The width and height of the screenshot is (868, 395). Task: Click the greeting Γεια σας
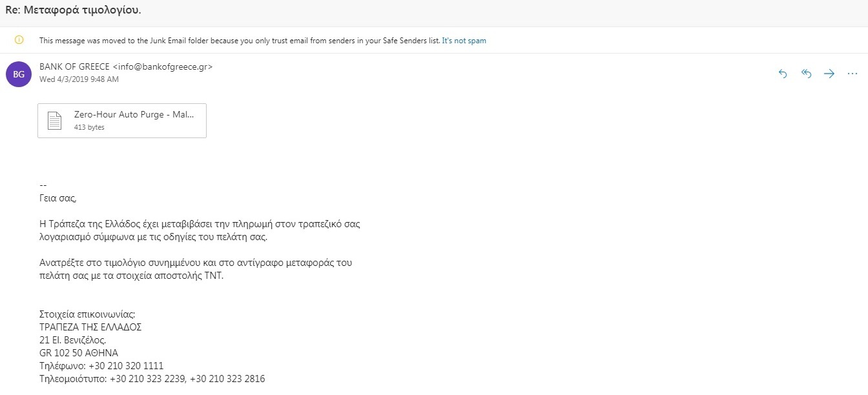pos(57,198)
